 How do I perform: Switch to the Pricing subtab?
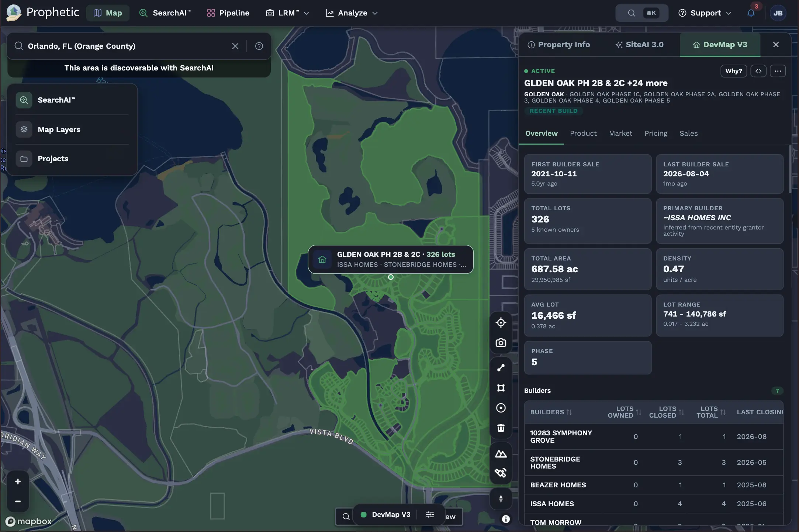click(656, 134)
